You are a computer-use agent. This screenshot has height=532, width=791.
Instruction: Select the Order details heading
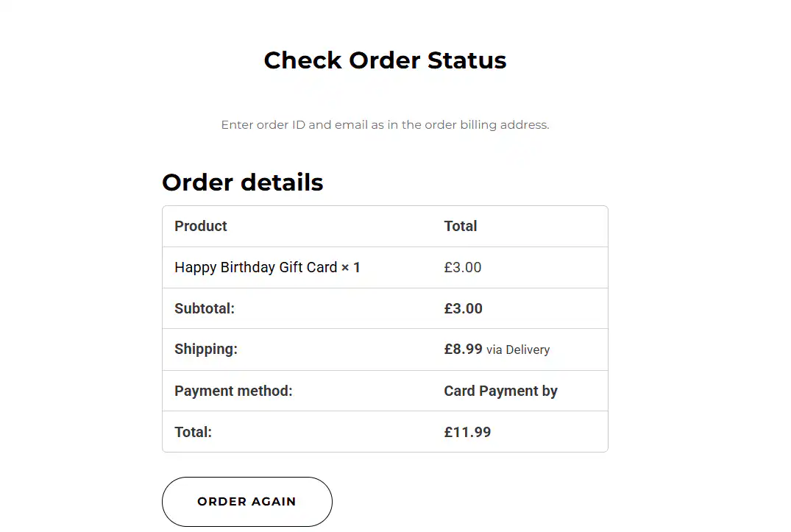(x=242, y=182)
